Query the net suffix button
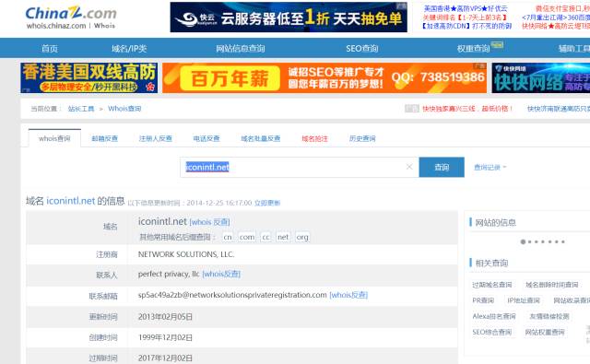590x364 pixels. (x=283, y=237)
